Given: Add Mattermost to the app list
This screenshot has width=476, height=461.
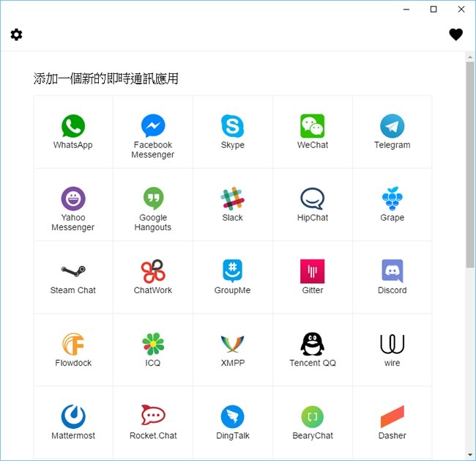Looking at the screenshot, I should 73,422.
